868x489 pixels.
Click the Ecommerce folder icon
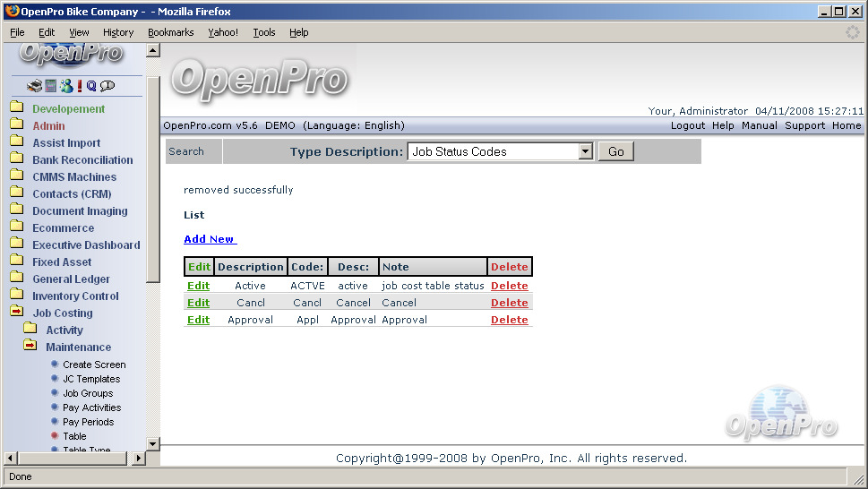[x=17, y=227]
